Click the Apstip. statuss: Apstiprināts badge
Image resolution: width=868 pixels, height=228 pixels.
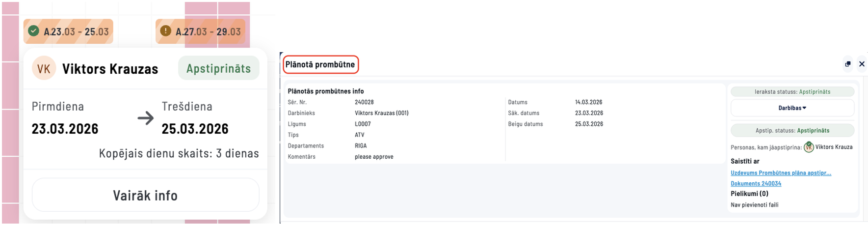[792, 131]
